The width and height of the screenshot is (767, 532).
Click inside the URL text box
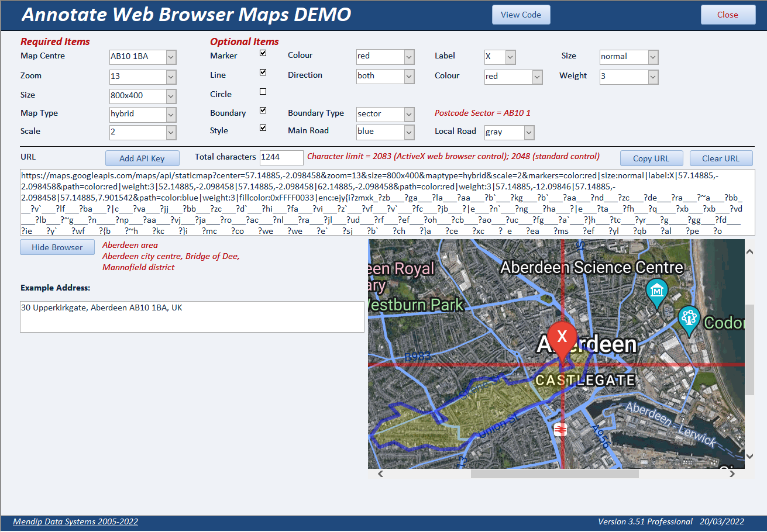386,202
